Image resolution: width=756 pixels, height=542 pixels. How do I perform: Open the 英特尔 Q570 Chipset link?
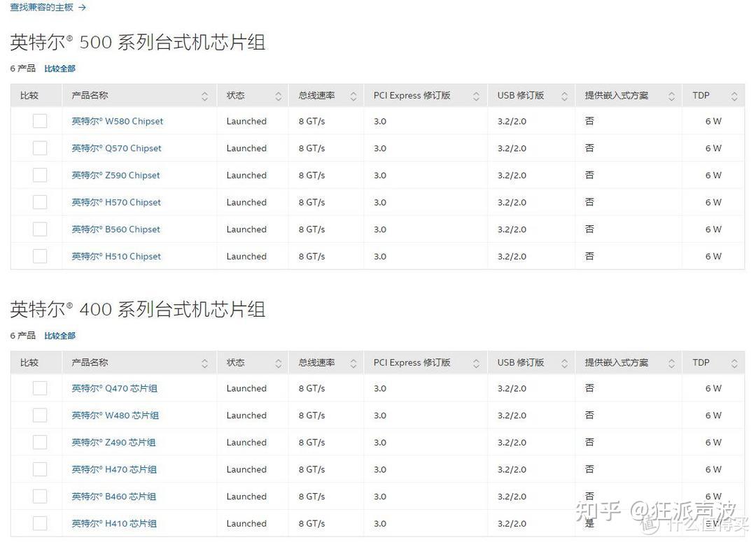(116, 148)
